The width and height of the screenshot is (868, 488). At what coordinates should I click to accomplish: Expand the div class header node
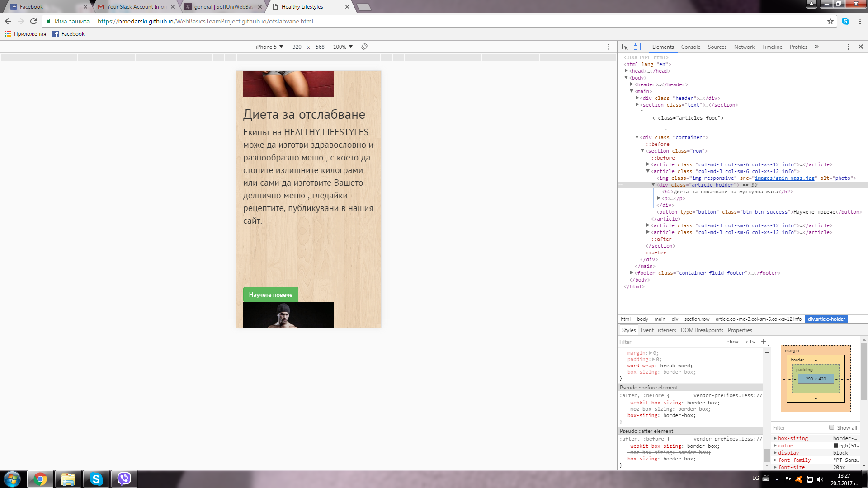pos(637,98)
